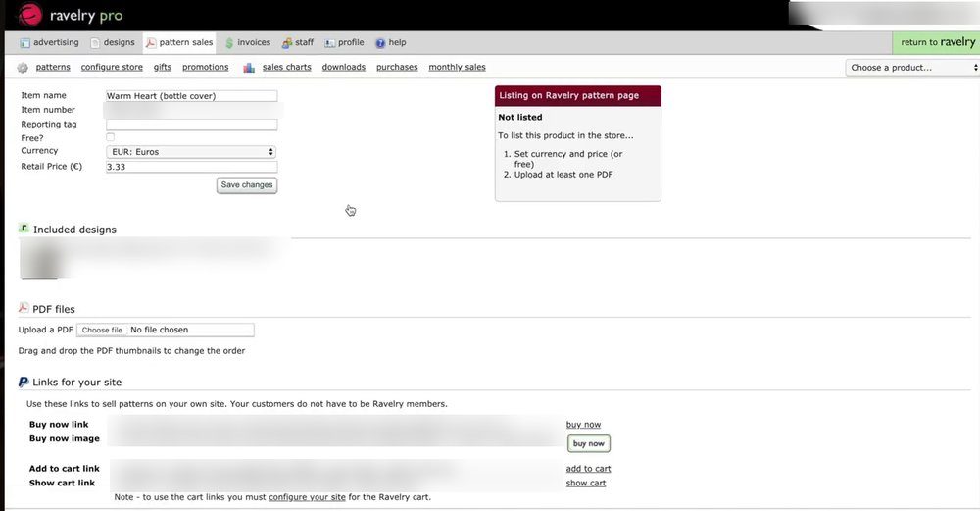Expand the Choose a product dropdown
This screenshot has width=980, height=511.
[x=911, y=68]
